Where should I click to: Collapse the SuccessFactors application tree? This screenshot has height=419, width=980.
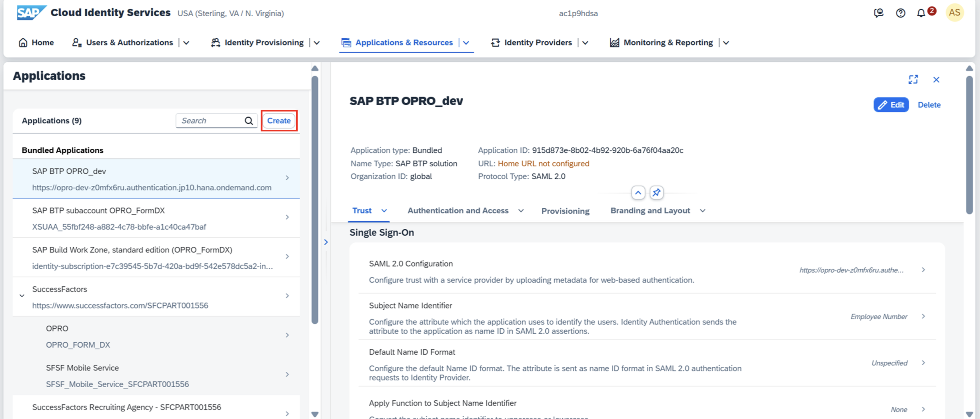[22, 296]
